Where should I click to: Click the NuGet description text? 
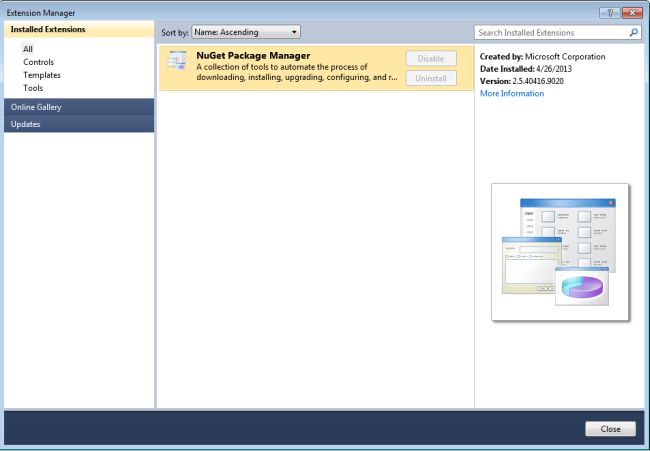point(297,72)
